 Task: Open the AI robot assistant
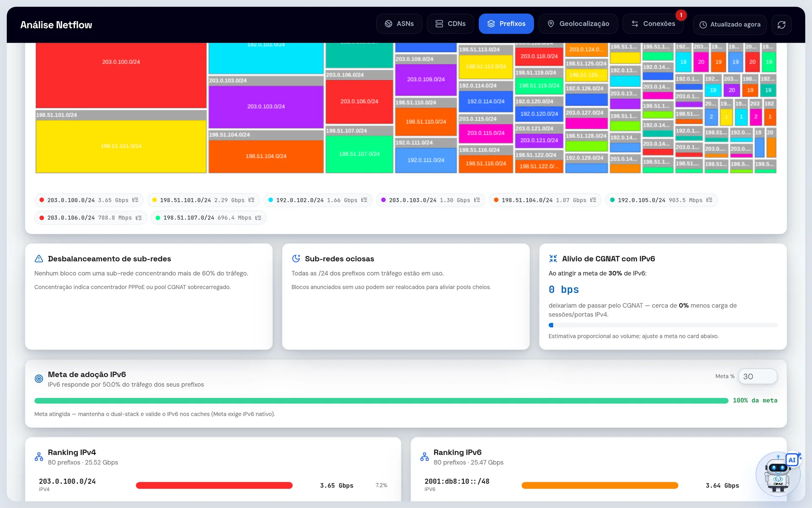pos(778,474)
